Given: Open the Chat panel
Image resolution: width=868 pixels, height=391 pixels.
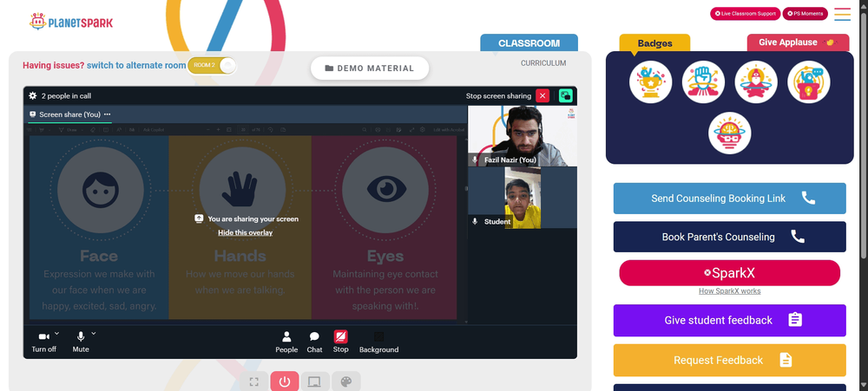Looking at the screenshot, I should tap(314, 342).
